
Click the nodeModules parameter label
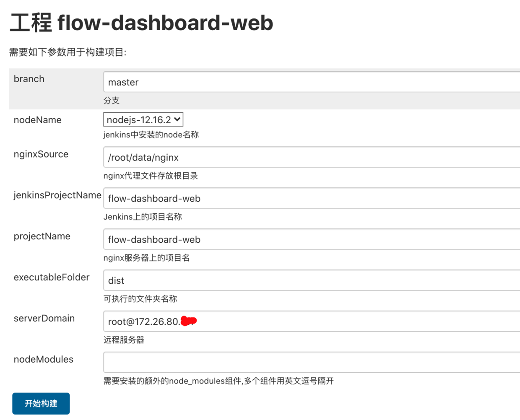click(x=44, y=360)
